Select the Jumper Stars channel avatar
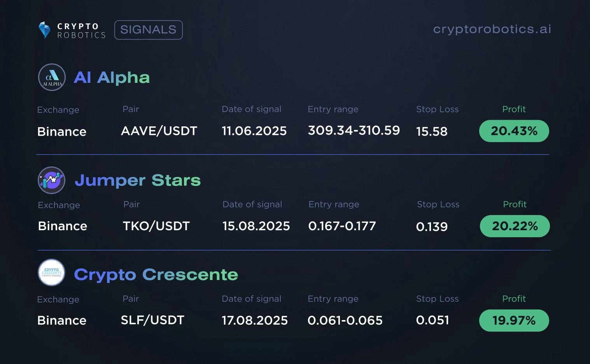Viewport: 590px width, 364px height. [x=51, y=180]
